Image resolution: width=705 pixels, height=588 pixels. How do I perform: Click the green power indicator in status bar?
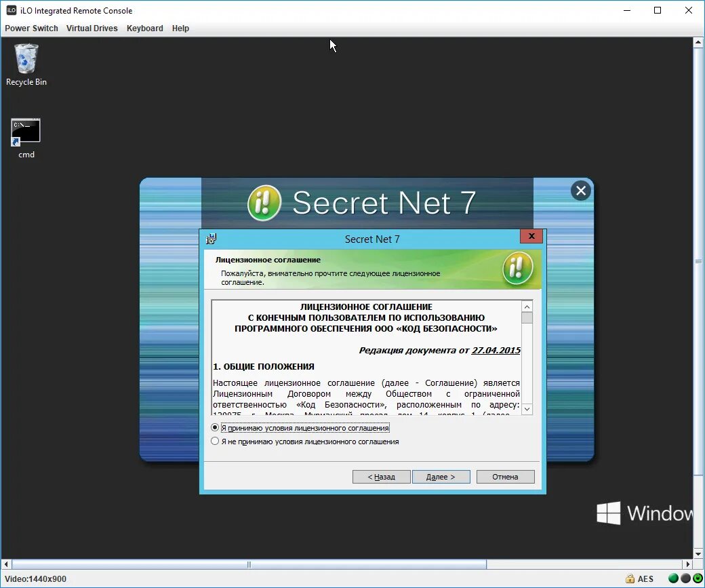698,579
